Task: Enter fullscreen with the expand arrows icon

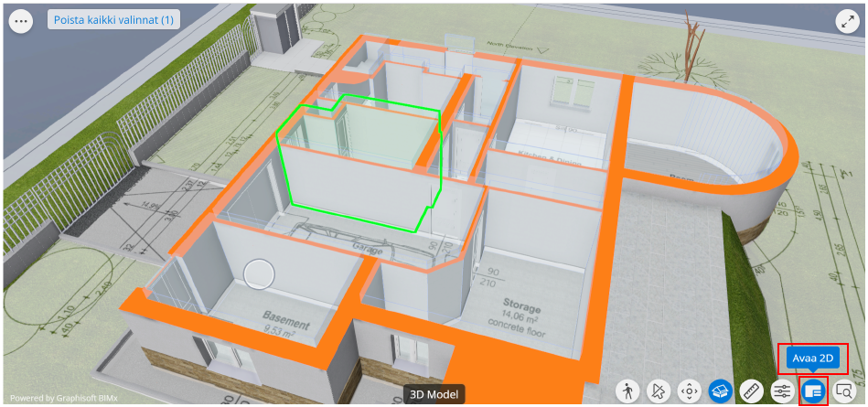Action: 847,22
